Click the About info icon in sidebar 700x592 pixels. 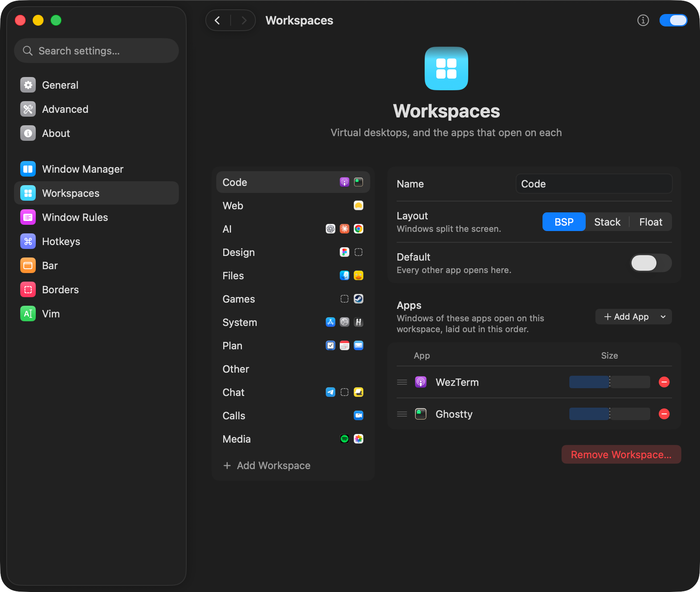(x=28, y=133)
